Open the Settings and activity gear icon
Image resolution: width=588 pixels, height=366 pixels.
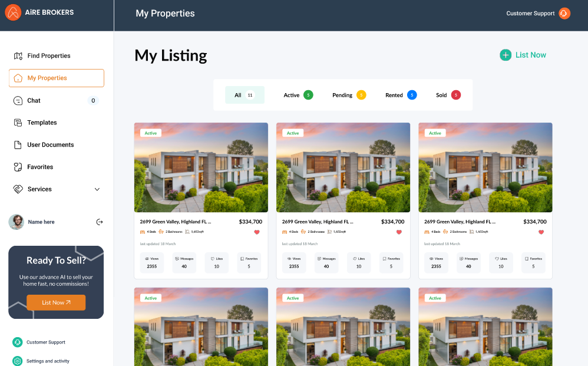click(x=17, y=361)
